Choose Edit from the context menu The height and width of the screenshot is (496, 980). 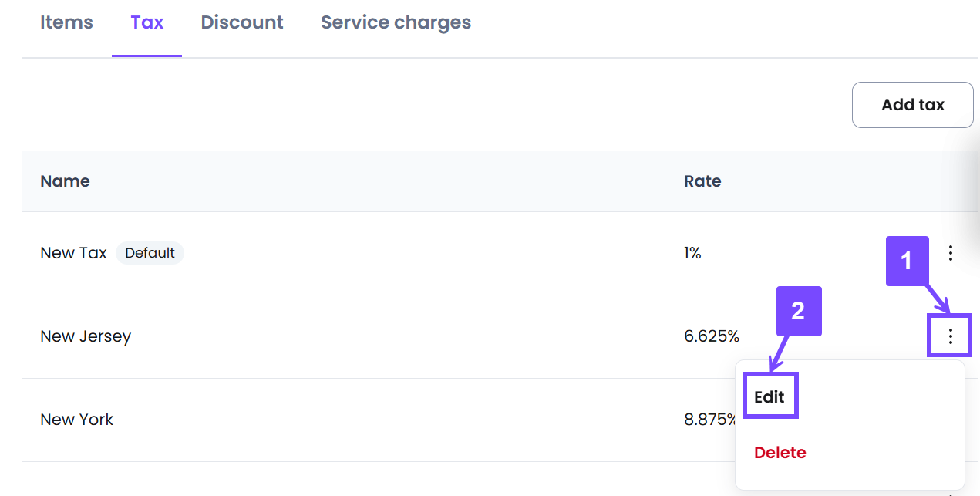point(770,396)
